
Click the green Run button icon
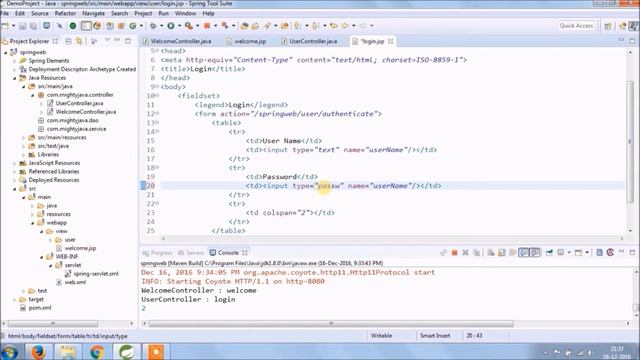171,26
